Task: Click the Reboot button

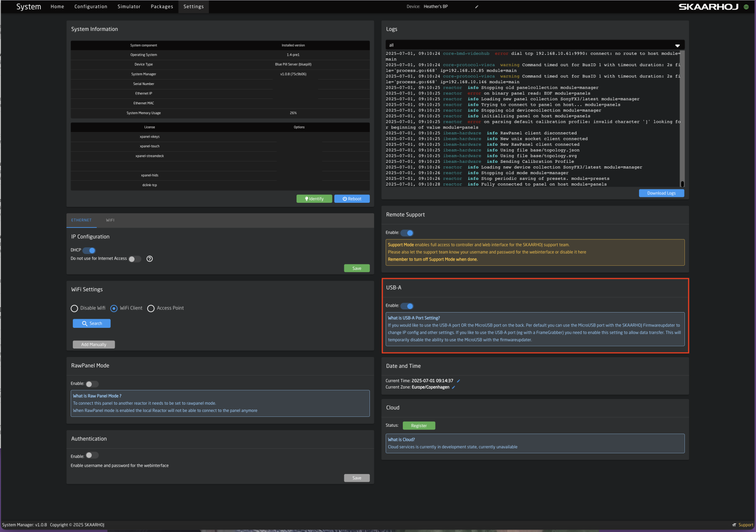Action: (352, 199)
